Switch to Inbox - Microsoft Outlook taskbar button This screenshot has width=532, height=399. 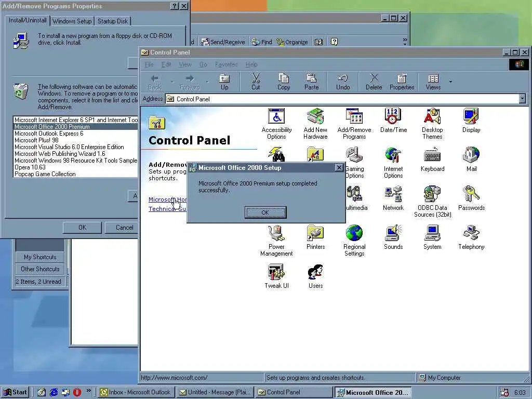[x=136, y=392]
